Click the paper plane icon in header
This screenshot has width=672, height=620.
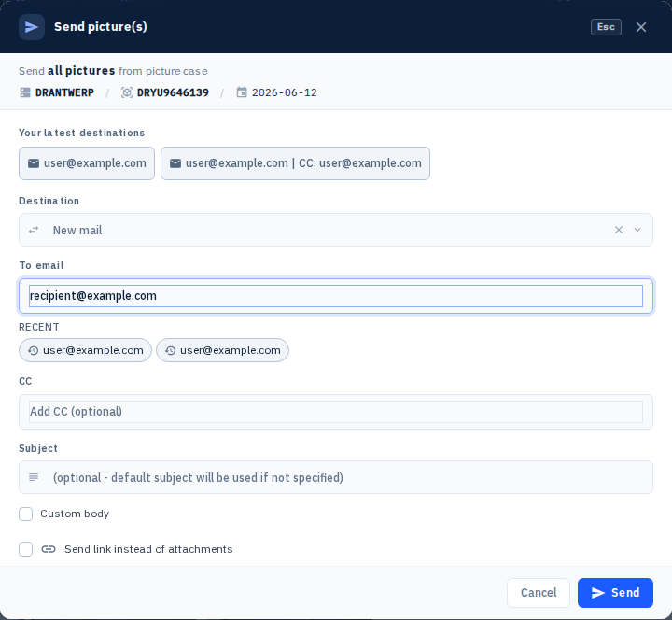pyautogui.click(x=32, y=27)
